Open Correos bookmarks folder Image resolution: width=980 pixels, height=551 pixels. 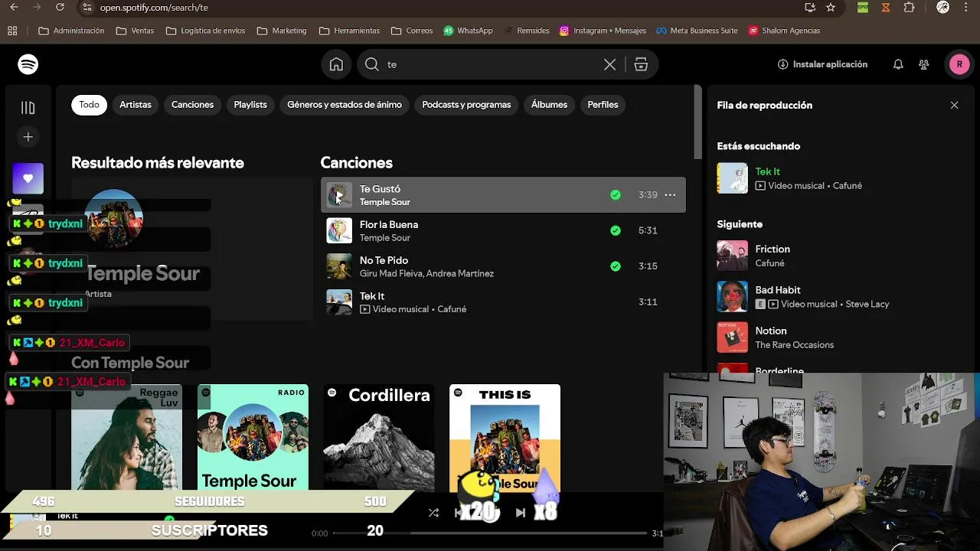coord(412,31)
